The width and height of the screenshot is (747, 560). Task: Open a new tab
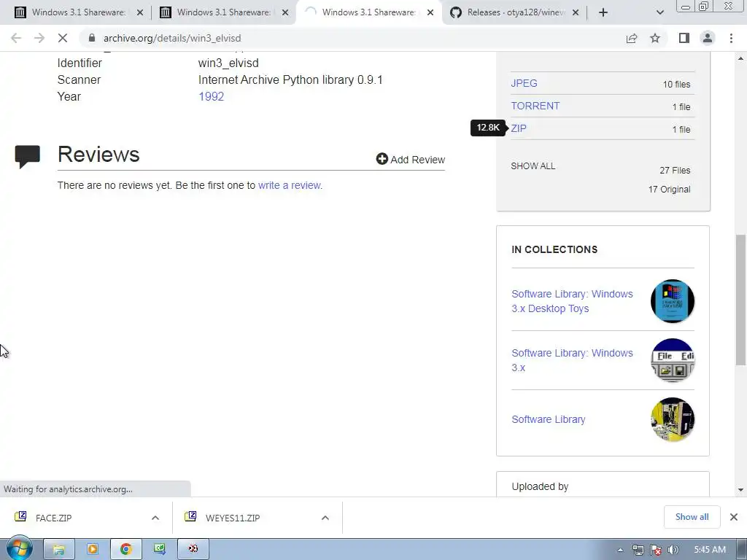[603, 12]
